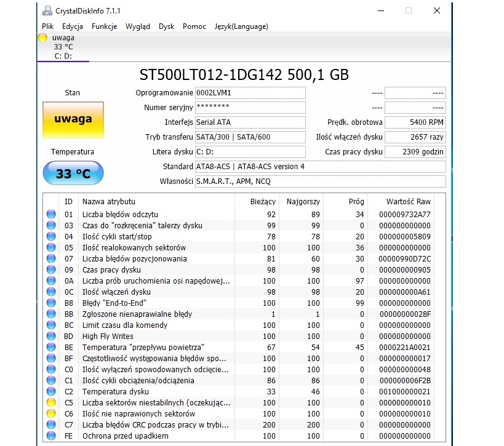504x446 pixels.
Task: Click status icon for attribute 0A row
Action: (51, 281)
